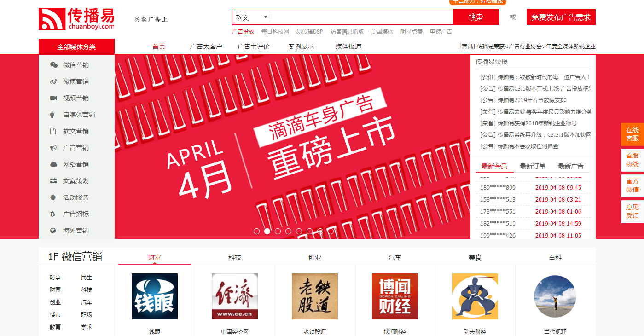Select the last carousel indicator dot

point(331,231)
